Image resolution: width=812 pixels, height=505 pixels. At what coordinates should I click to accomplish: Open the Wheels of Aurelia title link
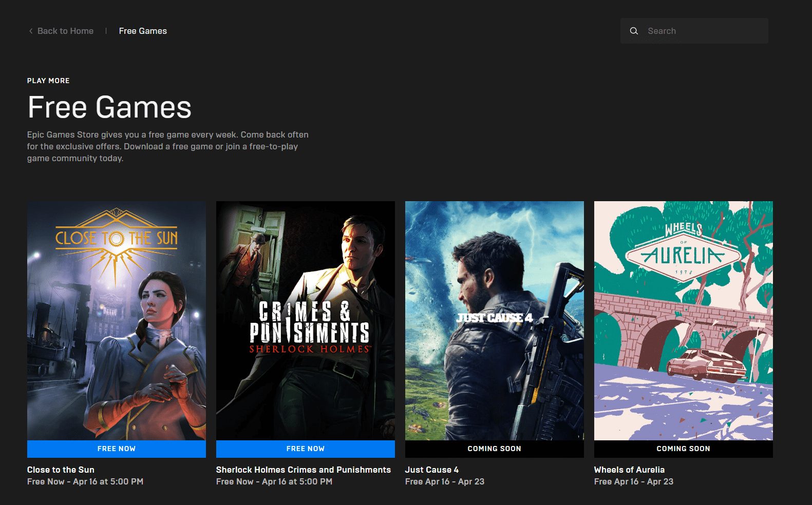point(629,470)
